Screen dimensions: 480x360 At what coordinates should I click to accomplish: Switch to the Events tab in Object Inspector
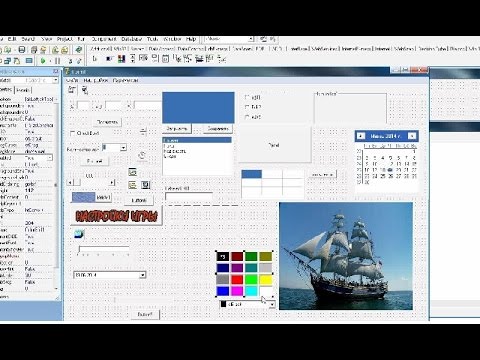[x=23, y=90]
